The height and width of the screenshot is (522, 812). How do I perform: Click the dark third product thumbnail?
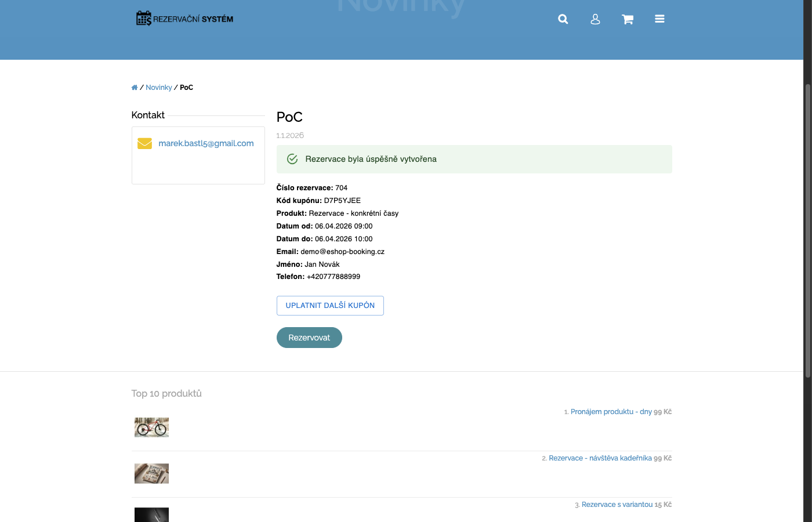click(x=151, y=514)
